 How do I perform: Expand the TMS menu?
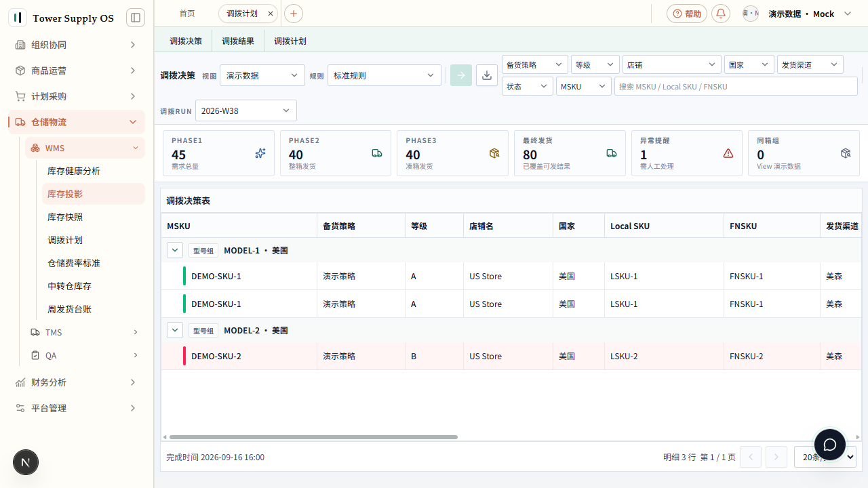(x=85, y=332)
